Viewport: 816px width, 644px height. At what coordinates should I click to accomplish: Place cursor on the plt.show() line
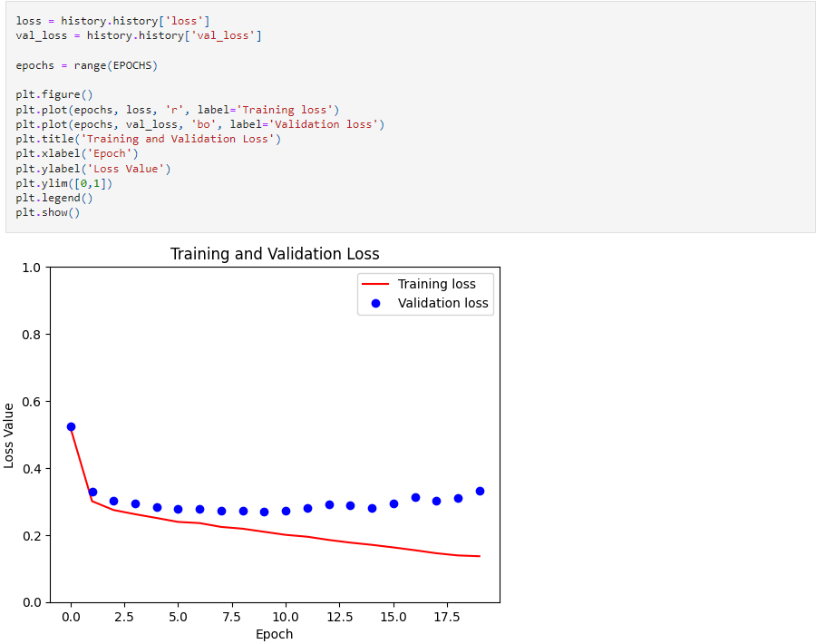coord(47,212)
